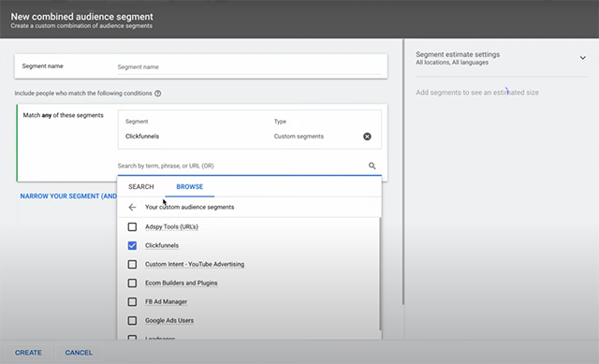The width and height of the screenshot is (599, 364).
Task: Click the Clickfunnels row in the segment table
Action: 250,137
